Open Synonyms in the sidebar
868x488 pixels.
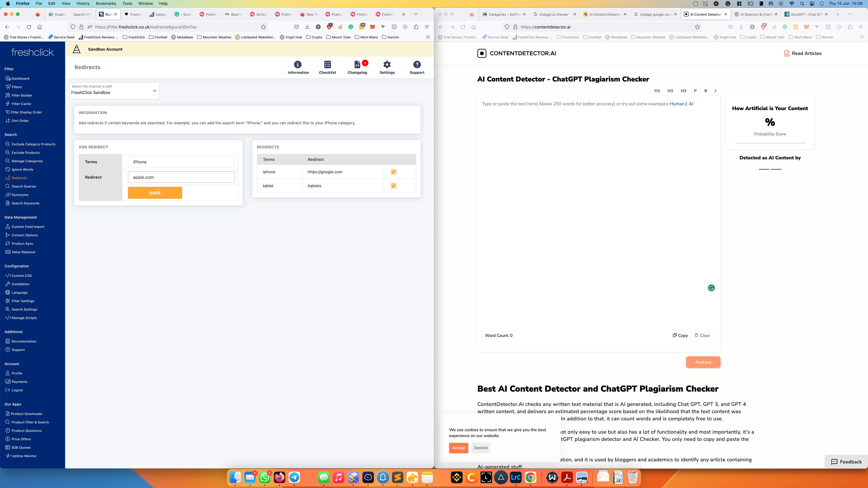coord(20,195)
